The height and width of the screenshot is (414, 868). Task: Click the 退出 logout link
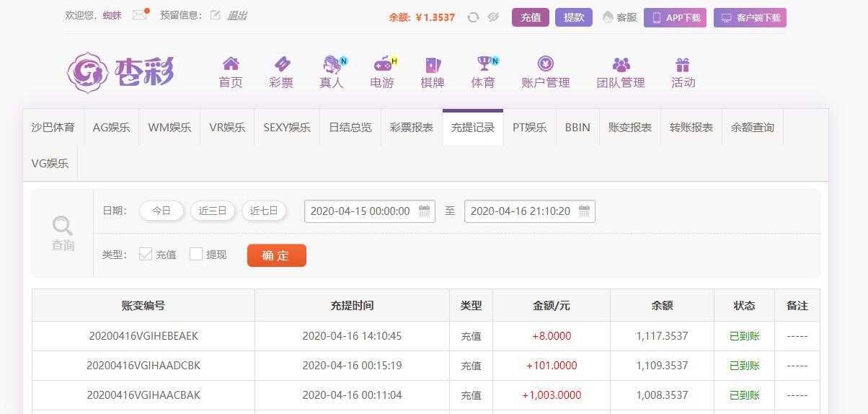pyautogui.click(x=237, y=15)
